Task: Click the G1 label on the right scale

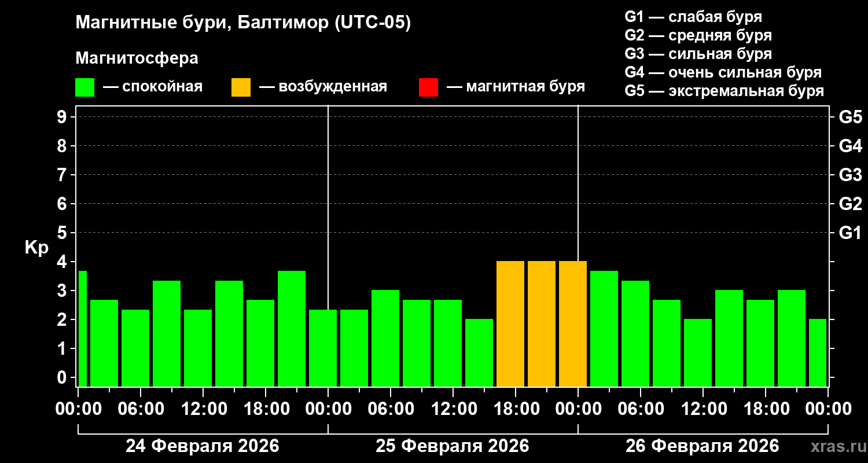Action: (850, 233)
